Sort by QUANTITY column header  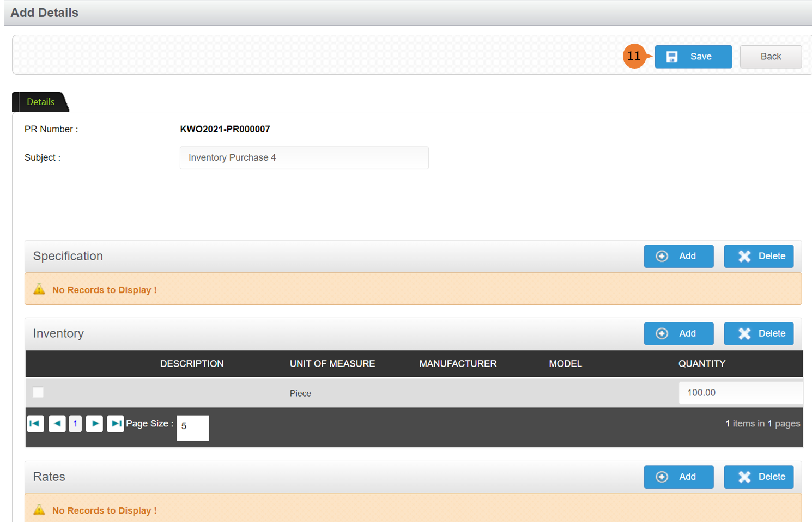click(x=702, y=364)
